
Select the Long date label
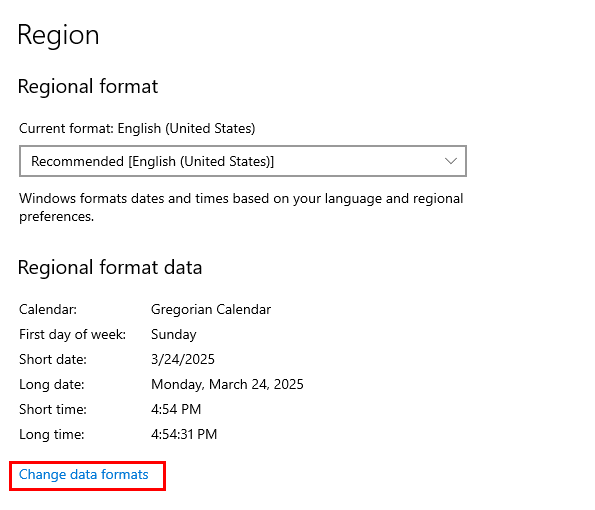point(52,384)
